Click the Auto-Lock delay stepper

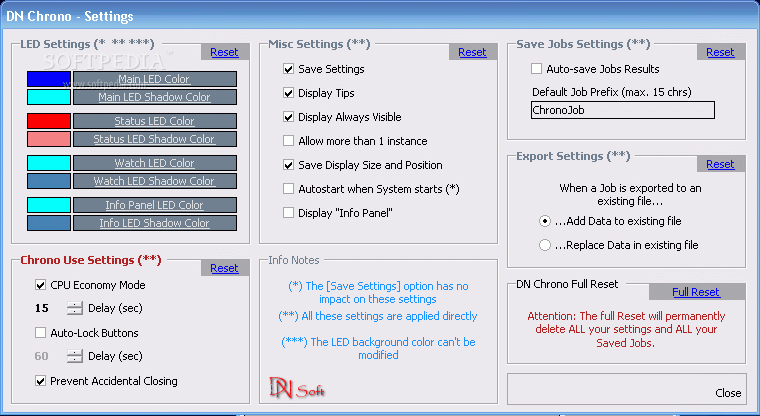click(x=75, y=356)
